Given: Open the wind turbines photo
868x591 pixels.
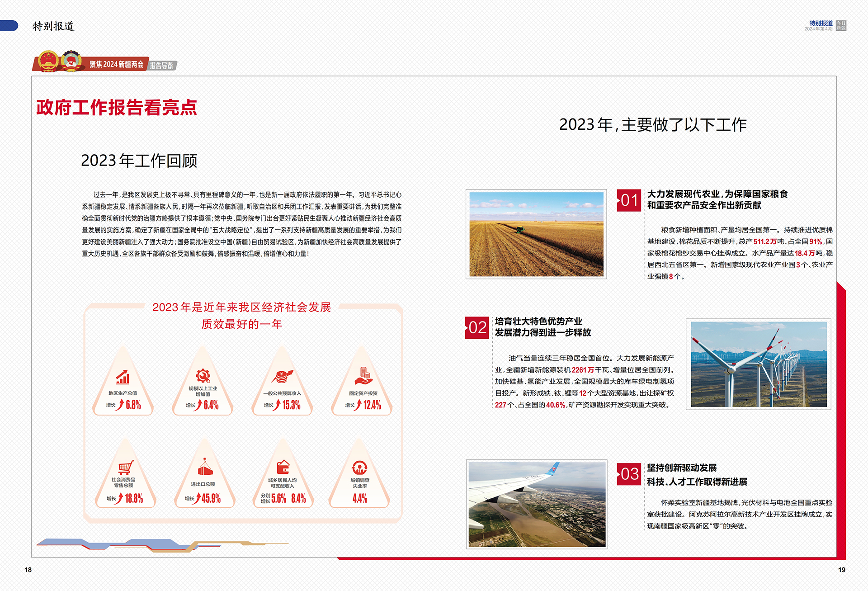Looking at the screenshot, I should tap(759, 364).
